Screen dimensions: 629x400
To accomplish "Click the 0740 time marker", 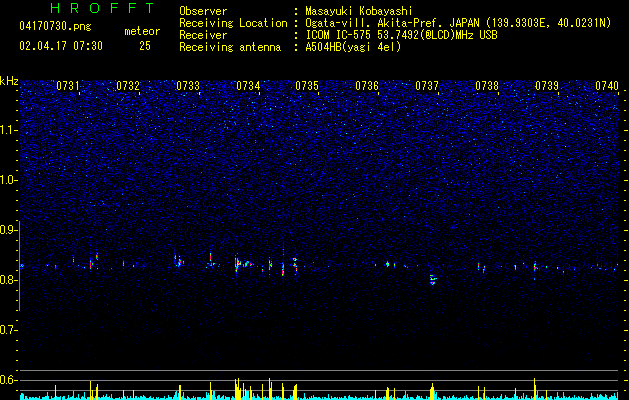I will point(607,86).
